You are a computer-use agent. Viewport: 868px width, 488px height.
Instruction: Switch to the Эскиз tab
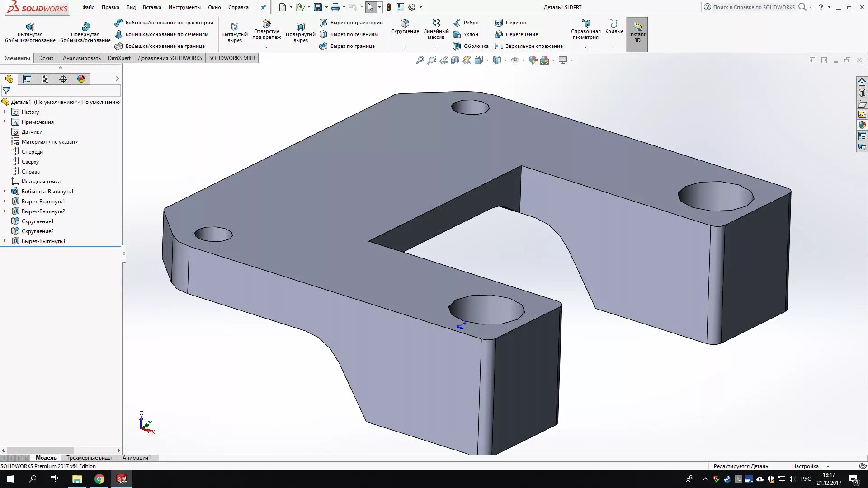point(46,58)
